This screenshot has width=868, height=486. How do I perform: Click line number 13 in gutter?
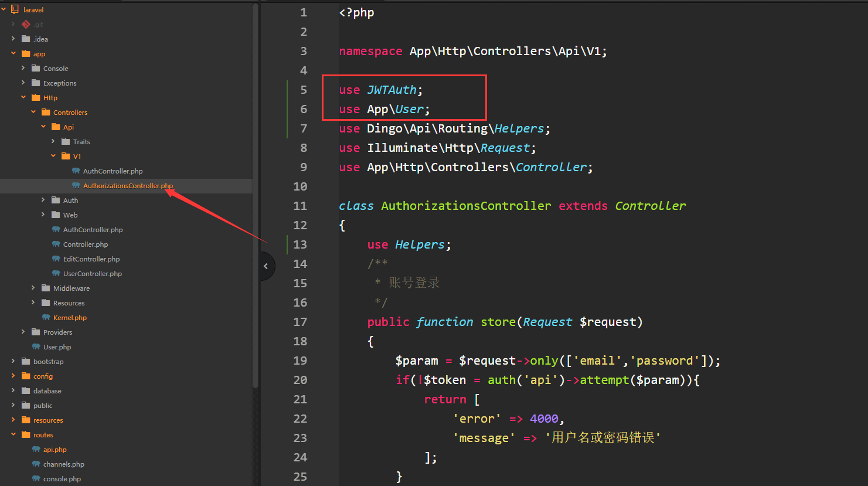pyautogui.click(x=300, y=244)
